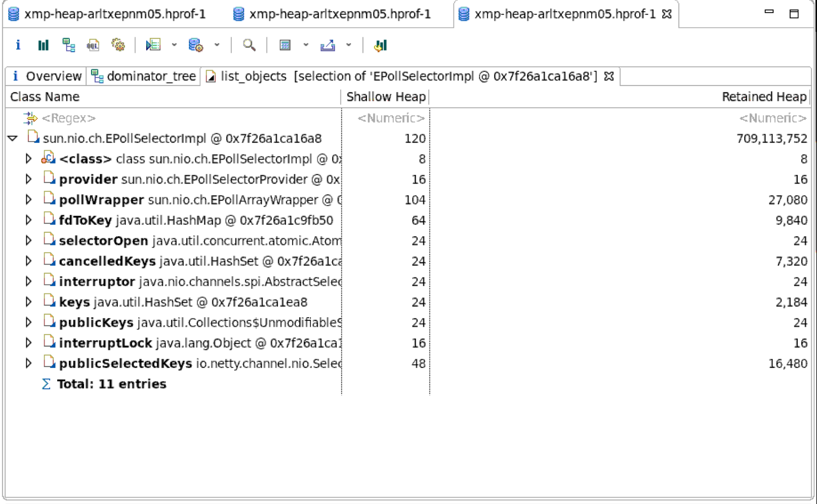Open the Dominator Tree toolbar icon
The width and height of the screenshot is (817, 504).
point(69,45)
